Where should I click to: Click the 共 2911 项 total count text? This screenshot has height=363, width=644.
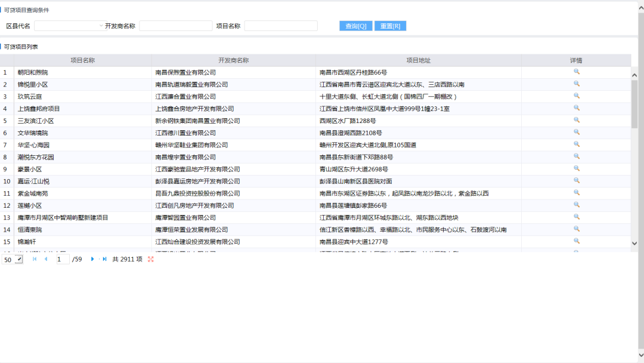128,259
